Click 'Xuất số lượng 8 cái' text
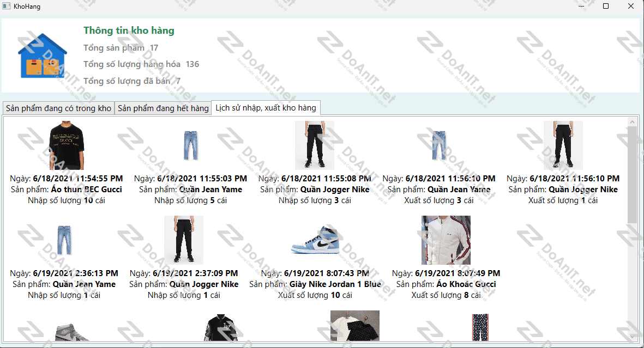The height and width of the screenshot is (348, 644). 446,295
